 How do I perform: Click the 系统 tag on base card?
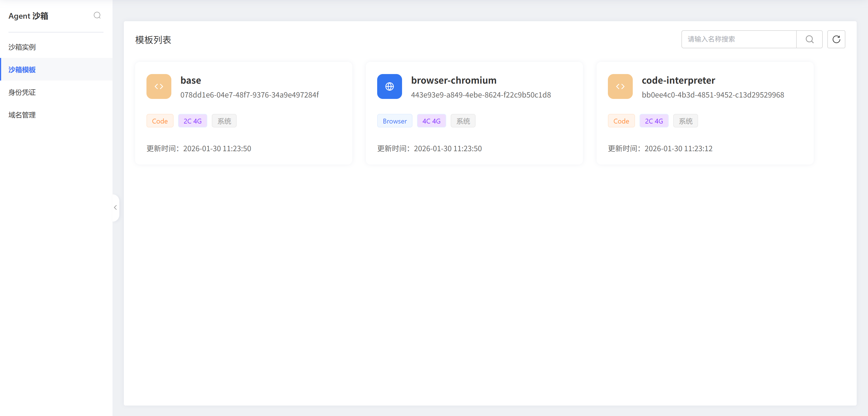(224, 121)
